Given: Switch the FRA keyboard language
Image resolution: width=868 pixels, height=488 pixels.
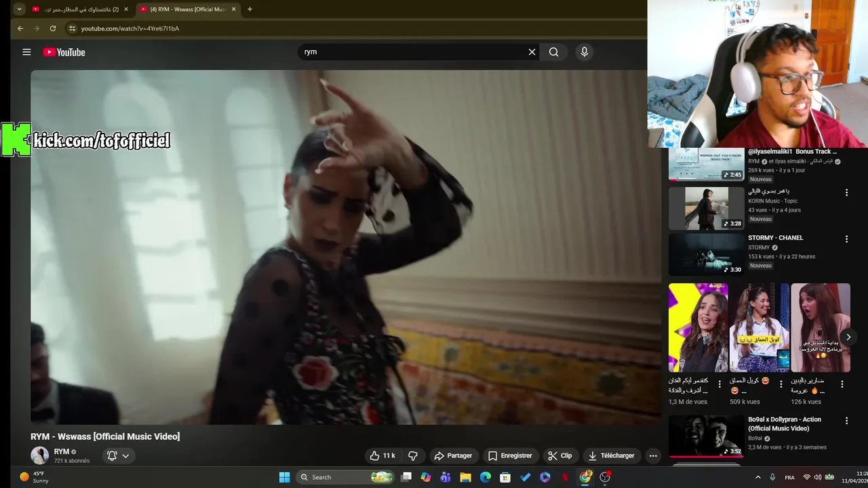Looking at the screenshot, I should pyautogui.click(x=789, y=477).
